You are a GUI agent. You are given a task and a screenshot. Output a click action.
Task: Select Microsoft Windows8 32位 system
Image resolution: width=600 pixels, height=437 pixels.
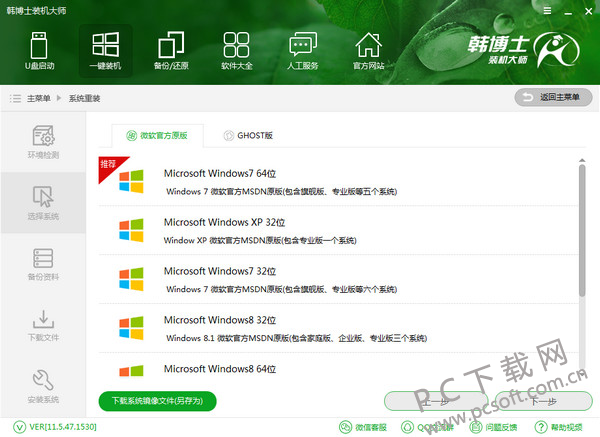pos(338,328)
